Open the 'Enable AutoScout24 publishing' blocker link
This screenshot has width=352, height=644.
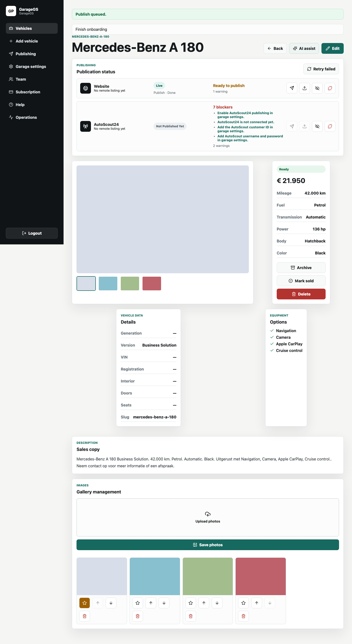(x=245, y=115)
